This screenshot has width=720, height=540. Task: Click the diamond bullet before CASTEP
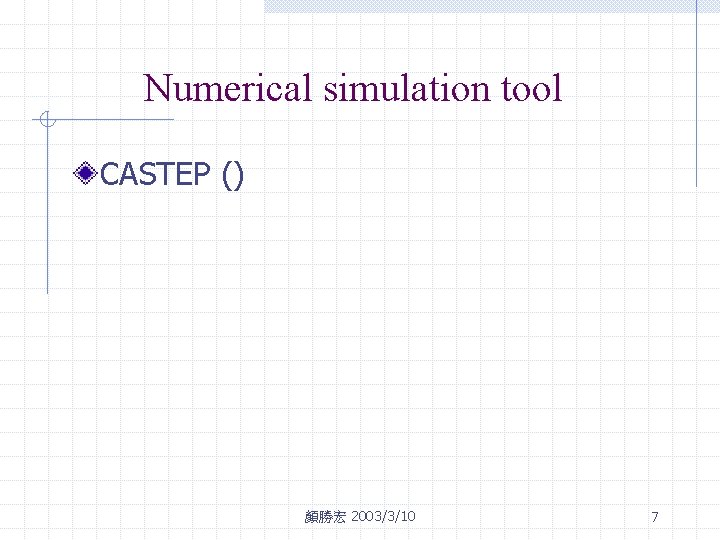85,173
